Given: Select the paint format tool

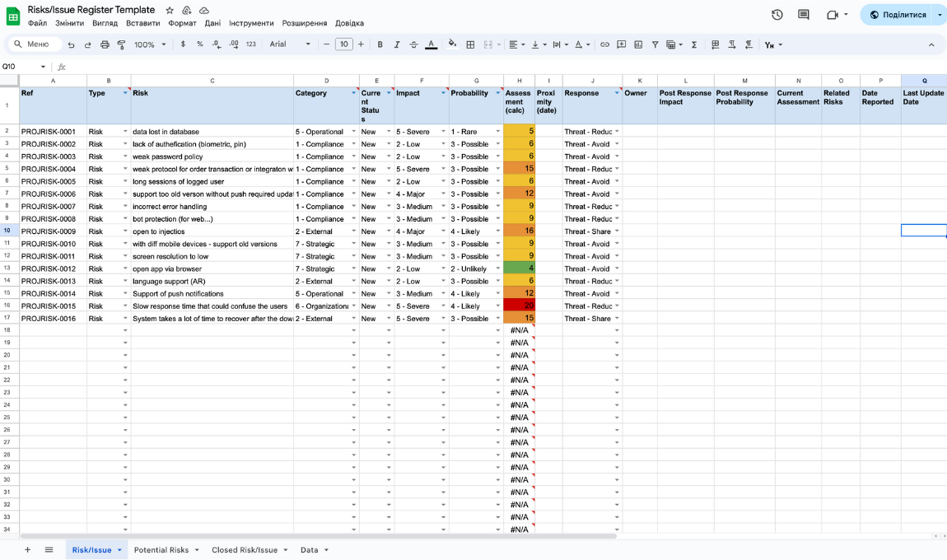Looking at the screenshot, I should point(122,44).
